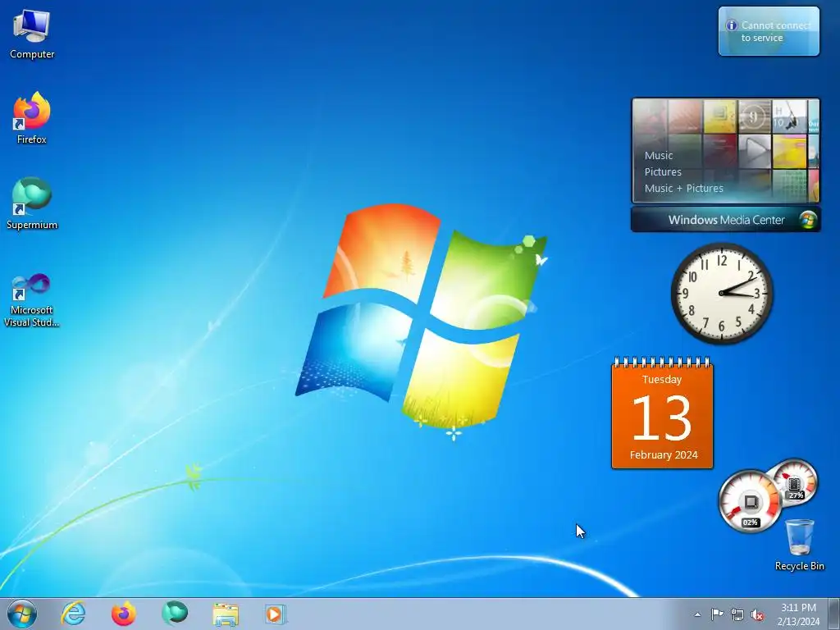This screenshot has width=840, height=630.
Task: Select the Supermium desktop shortcut
Action: [32, 203]
